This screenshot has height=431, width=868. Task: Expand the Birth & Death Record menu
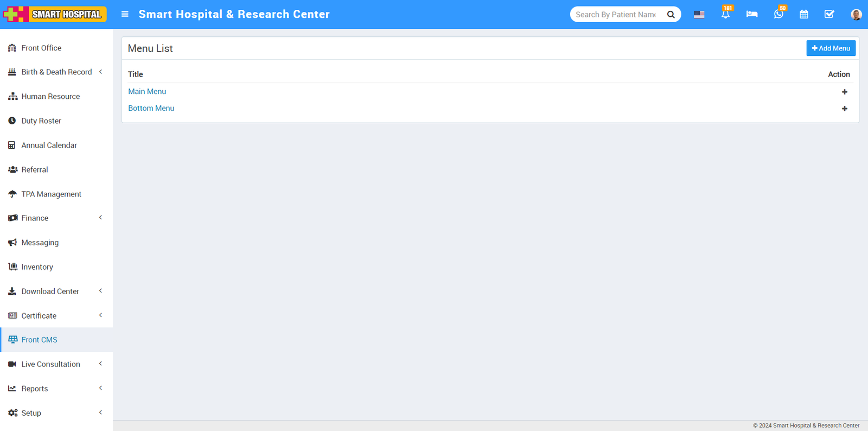56,72
